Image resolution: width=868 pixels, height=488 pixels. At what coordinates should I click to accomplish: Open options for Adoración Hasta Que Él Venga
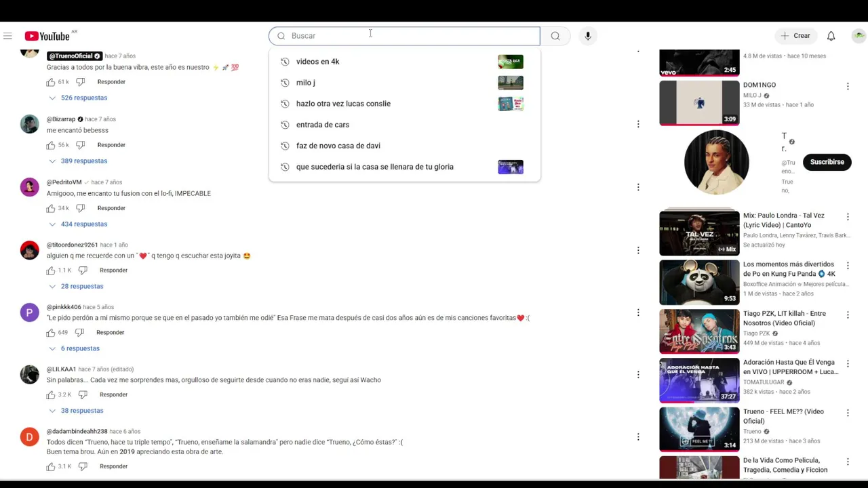click(x=848, y=363)
